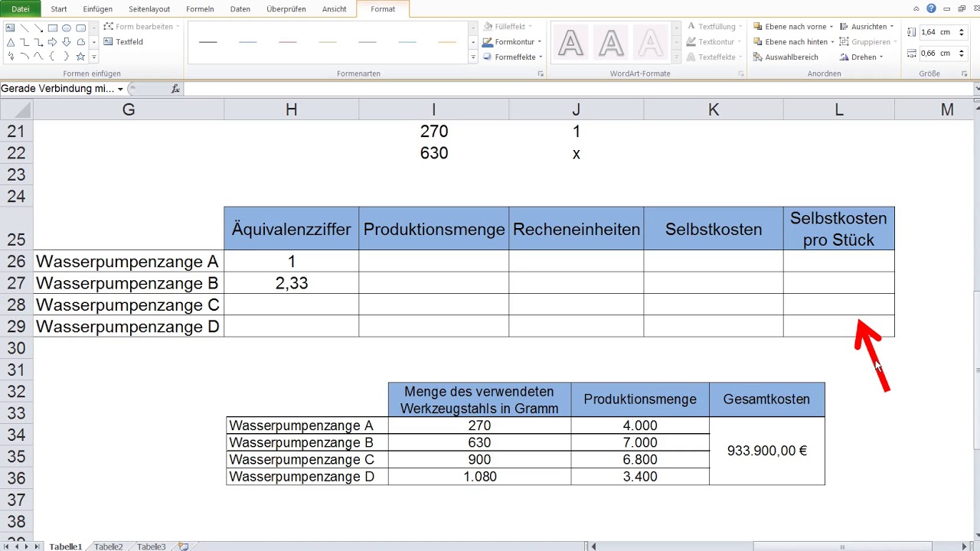Choose the triangle shape
Screen dimensions: 980x551
tap(11, 42)
